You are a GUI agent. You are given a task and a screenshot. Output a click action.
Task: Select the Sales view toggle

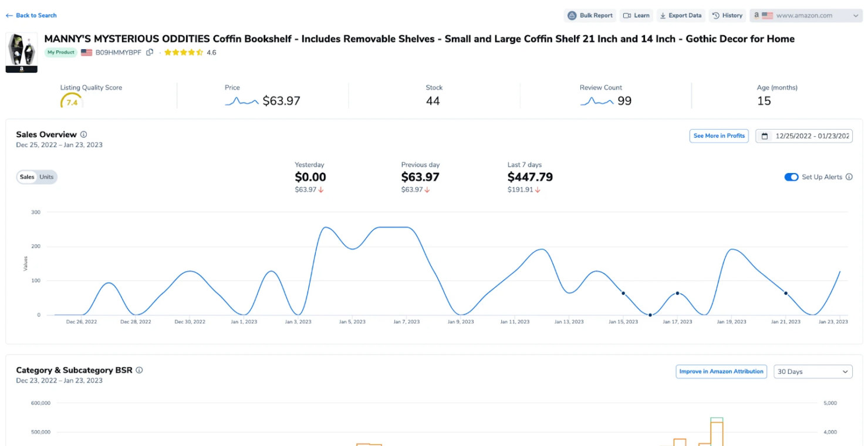[27, 177]
